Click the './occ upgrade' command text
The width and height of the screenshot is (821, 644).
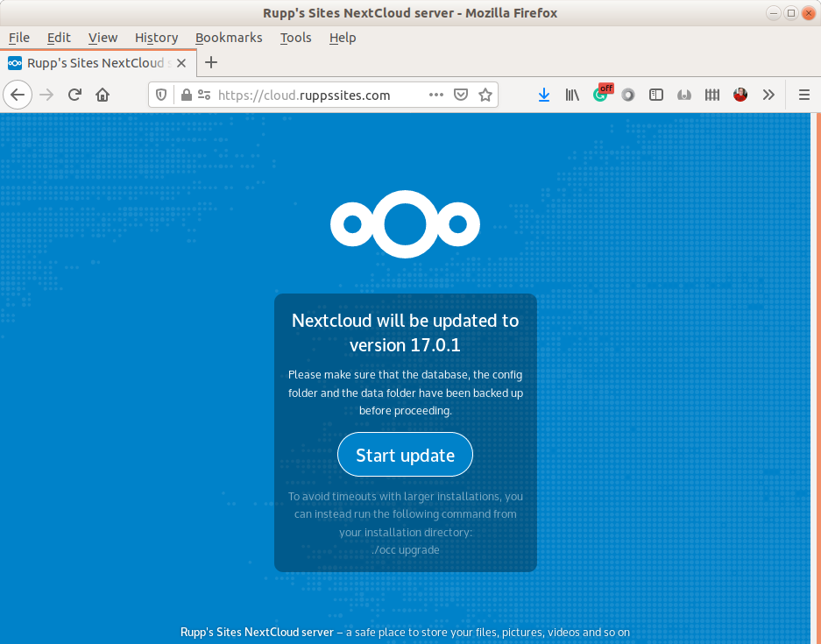point(406,549)
